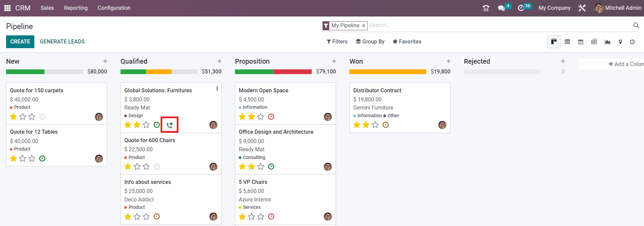Viewport: 644px width, 226px height.
Task: Open the Configuration menu
Action: coord(114,8)
